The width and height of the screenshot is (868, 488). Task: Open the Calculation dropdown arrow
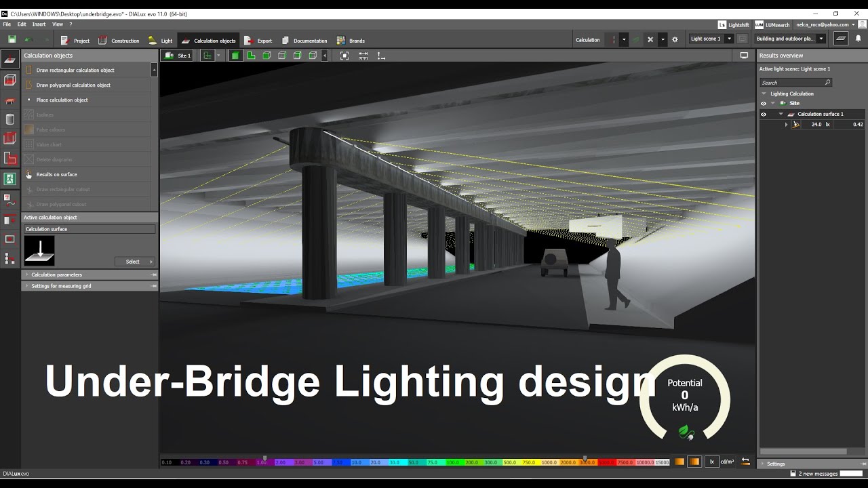[x=625, y=39]
